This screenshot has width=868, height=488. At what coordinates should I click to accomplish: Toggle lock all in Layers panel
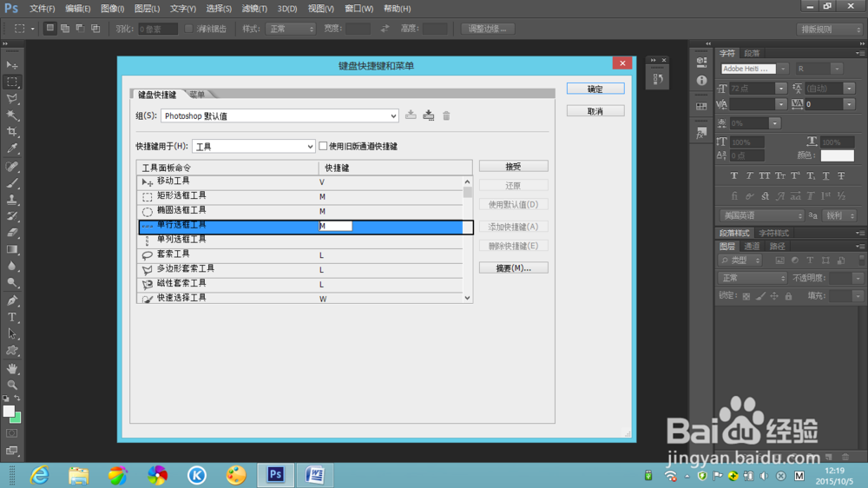point(788,296)
